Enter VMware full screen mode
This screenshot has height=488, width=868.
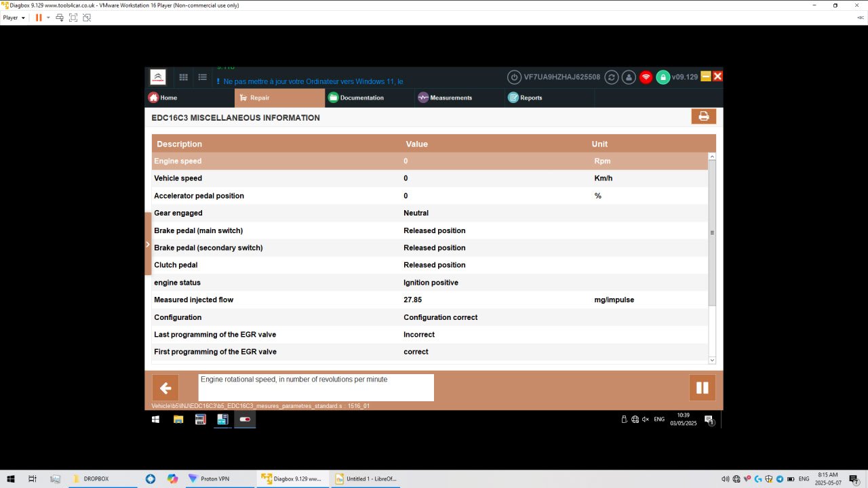click(73, 18)
